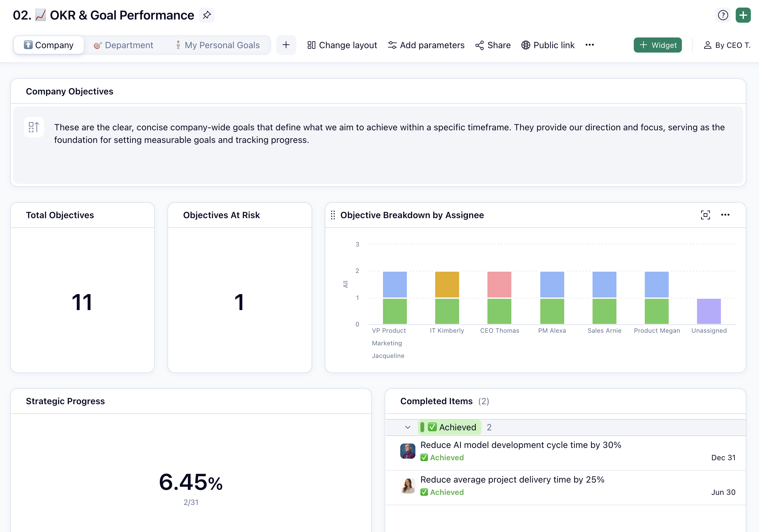Open the help question mark icon
Image resolution: width=759 pixels, height=532 pixels.
(723, 15)
